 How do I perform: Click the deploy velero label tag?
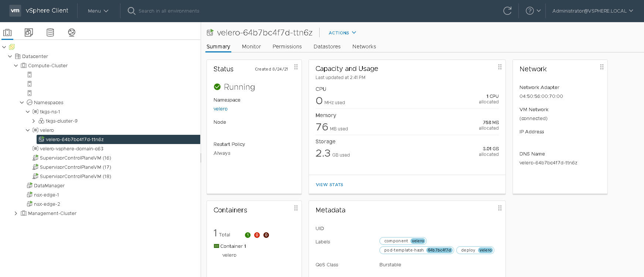pos(475,250)
